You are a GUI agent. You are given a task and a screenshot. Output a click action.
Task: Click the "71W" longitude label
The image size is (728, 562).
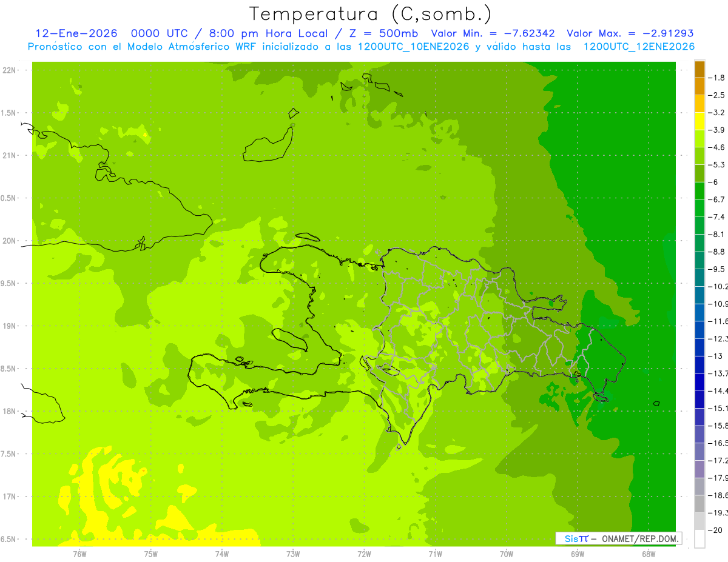[x=435, y=554]
